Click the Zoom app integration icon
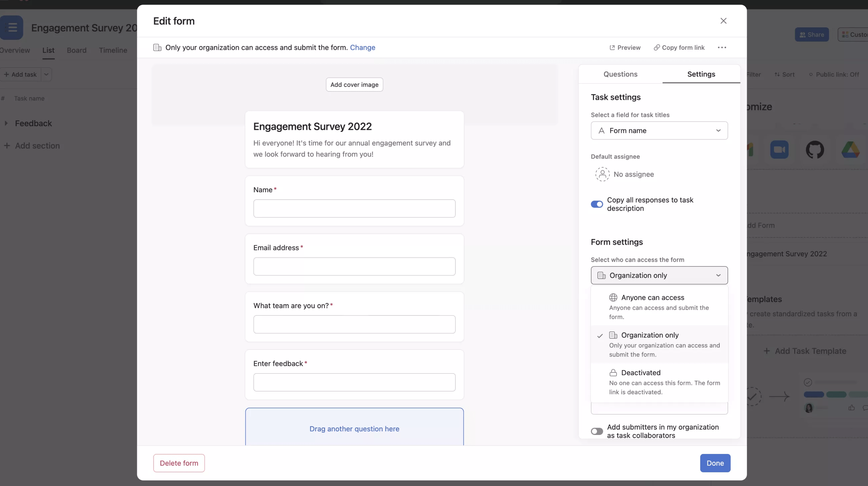Image resolution: width=868 pixels, height=486 pixels. pos(779,150)
